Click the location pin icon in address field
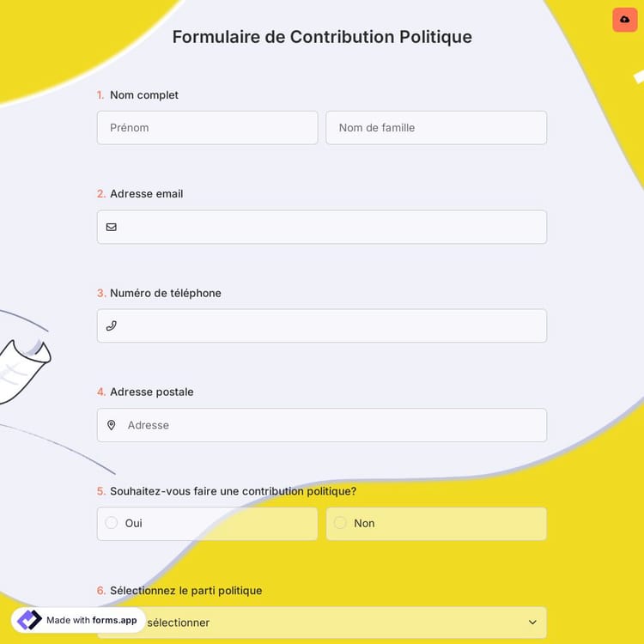 coord(112,425)
